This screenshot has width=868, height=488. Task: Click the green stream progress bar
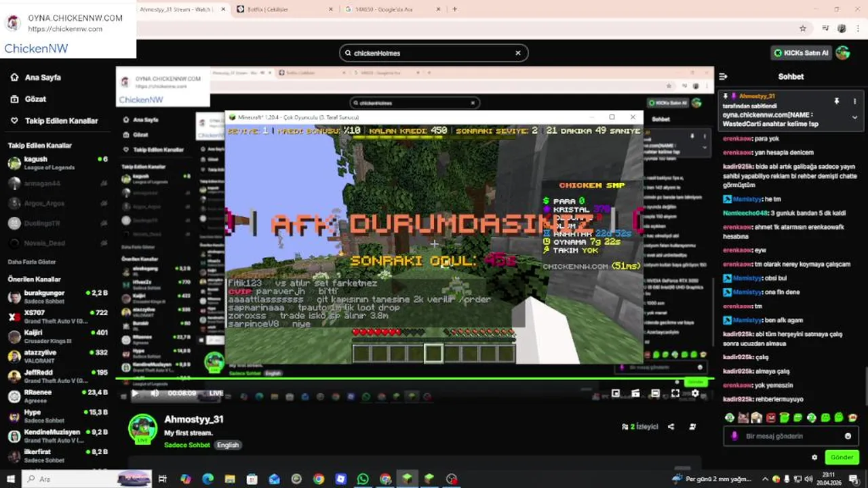coord(414,379)
